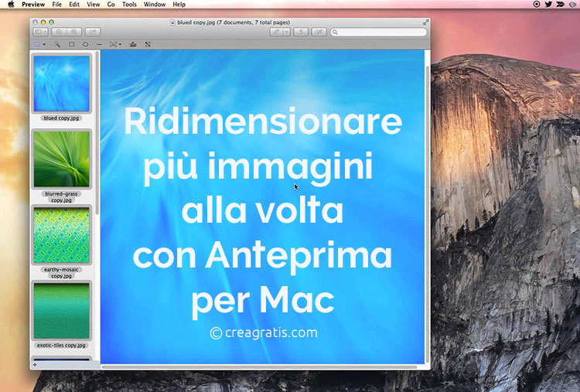The height and width of the screenshot is (392, 580).
Task: Open the sidebar view mode button
Action: tap(40, 32)
